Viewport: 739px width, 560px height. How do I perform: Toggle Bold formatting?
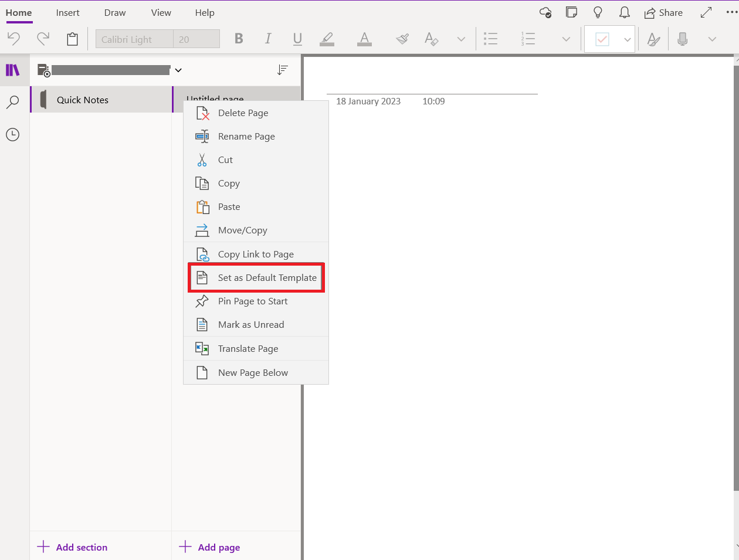click(239, 39)
